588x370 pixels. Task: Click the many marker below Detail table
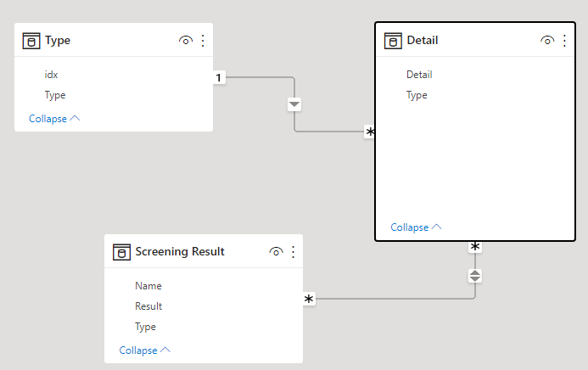point(475,247)
